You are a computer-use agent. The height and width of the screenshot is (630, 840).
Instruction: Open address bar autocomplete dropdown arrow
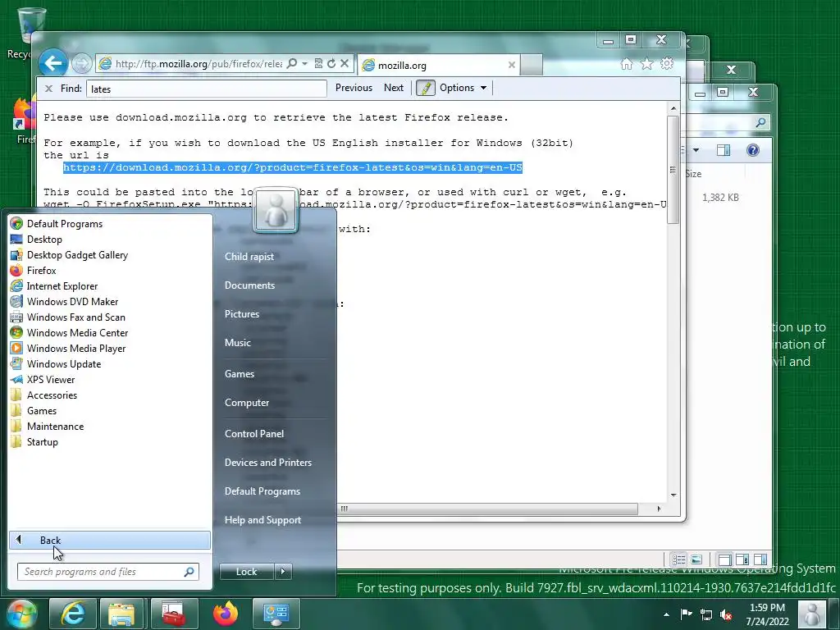pos(305,64)
